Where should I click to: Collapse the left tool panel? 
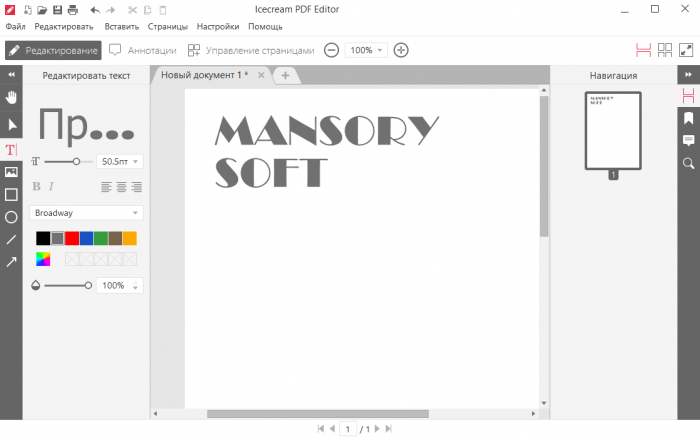point(11,75)
